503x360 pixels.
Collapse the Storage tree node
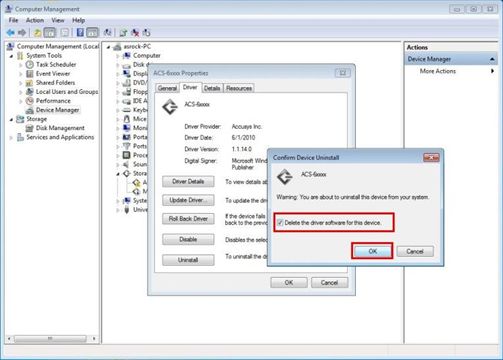[11, 119]
